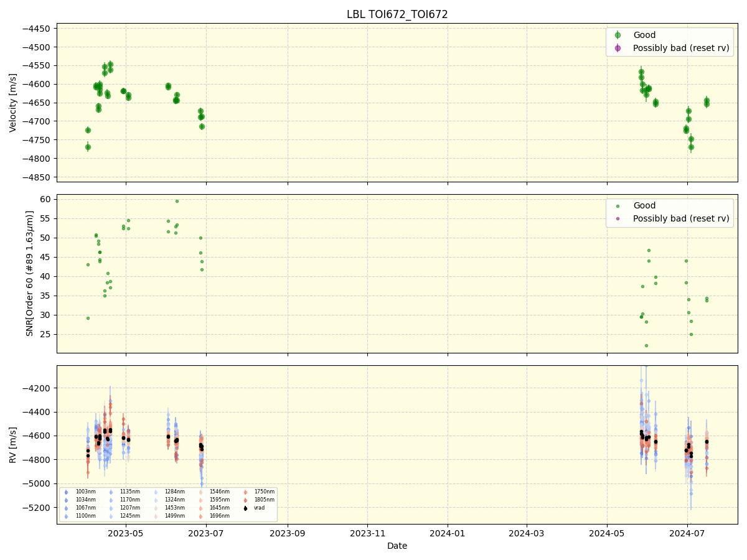This screenshot has height=560, width=747.
Task: Click the plot title LBL TOI672_TOI672
Action: (x=397, y=14)
